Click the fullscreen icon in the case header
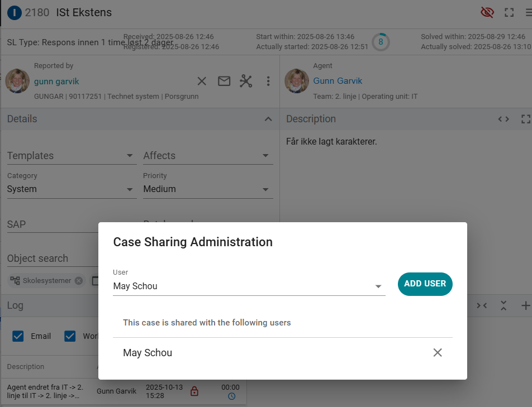The height and width of the screenshot is (407, 532). pos(509,12)
